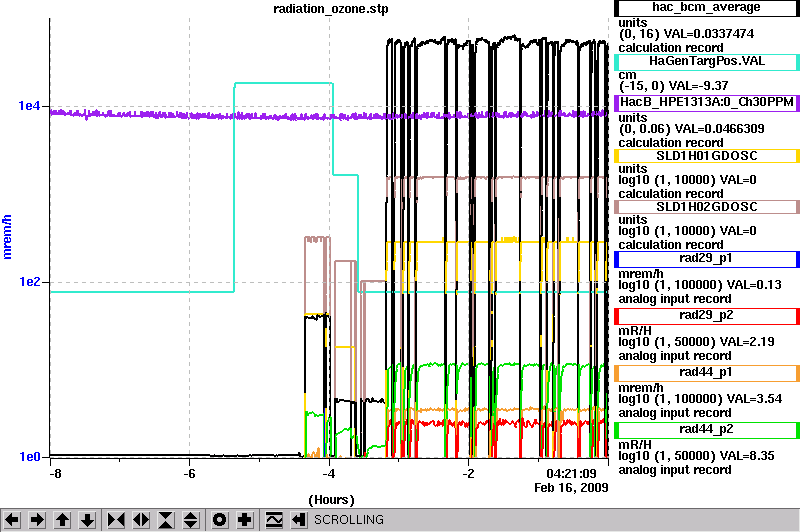Click the VAL=0 text under SLD1H01GDOSC
800x532 pixels.
click(x=737, y=180)
